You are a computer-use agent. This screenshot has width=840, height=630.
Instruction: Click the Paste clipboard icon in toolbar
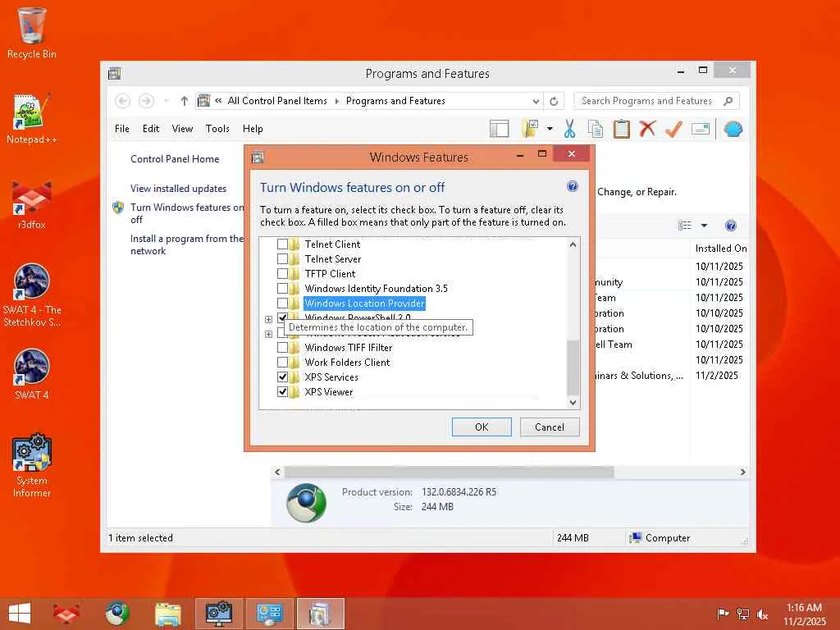[x=622, y=129]
